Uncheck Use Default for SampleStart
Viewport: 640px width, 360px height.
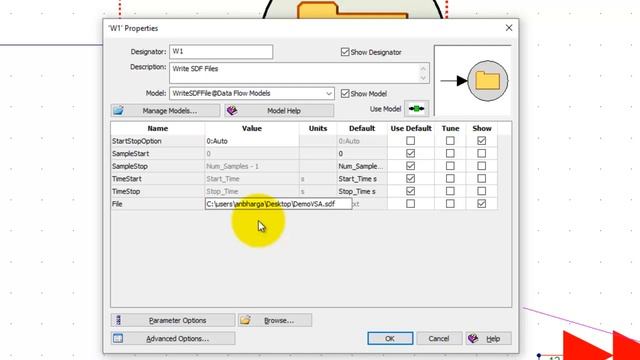coord(411,153)
